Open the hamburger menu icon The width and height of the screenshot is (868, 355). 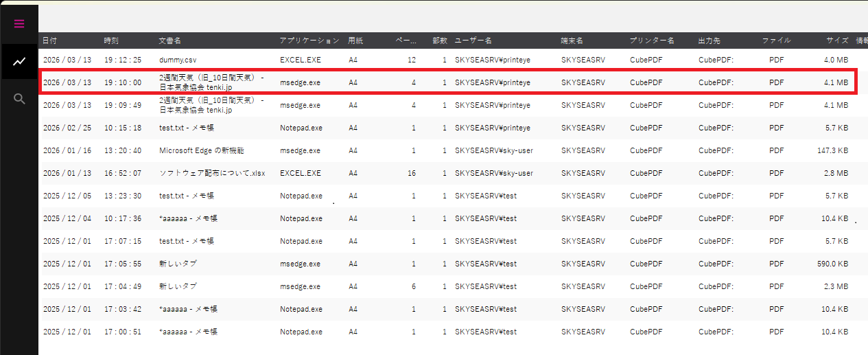coord(19,24)
